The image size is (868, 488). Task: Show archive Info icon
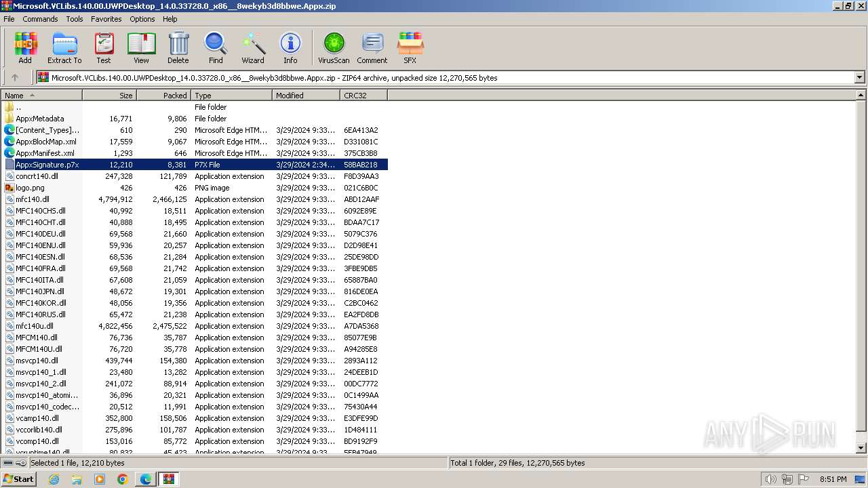(x=290, y=47)
